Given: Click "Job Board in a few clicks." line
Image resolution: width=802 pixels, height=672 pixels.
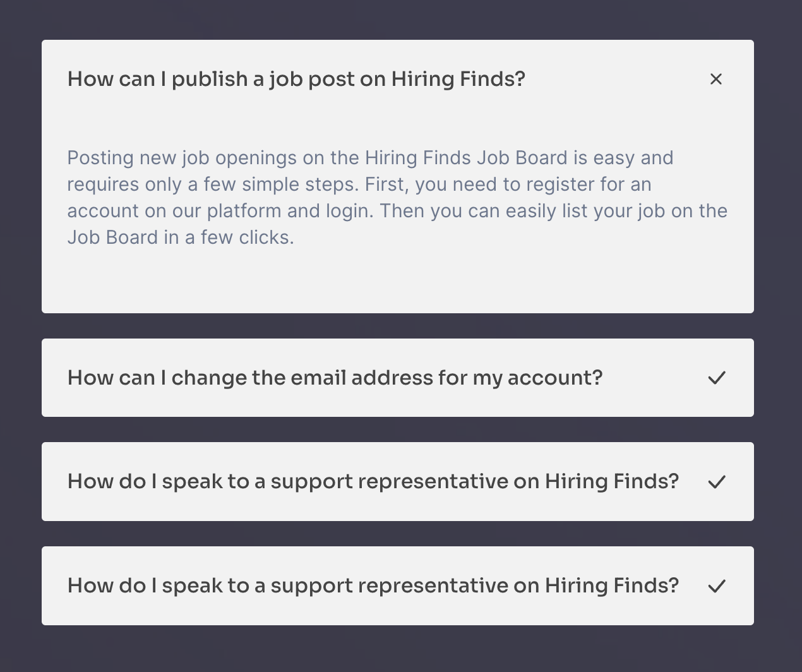Looking at the screenshot, I should click(x=181, y=237).
